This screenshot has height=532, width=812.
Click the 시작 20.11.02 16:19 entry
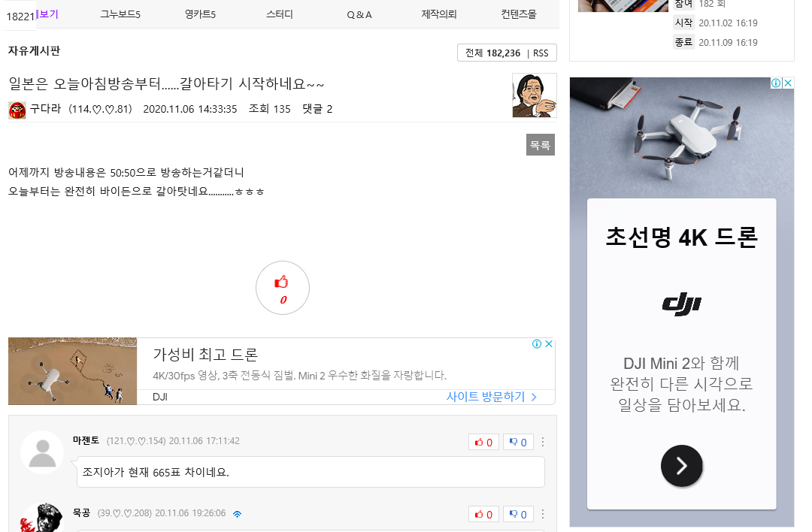click(x=716, y=23)
